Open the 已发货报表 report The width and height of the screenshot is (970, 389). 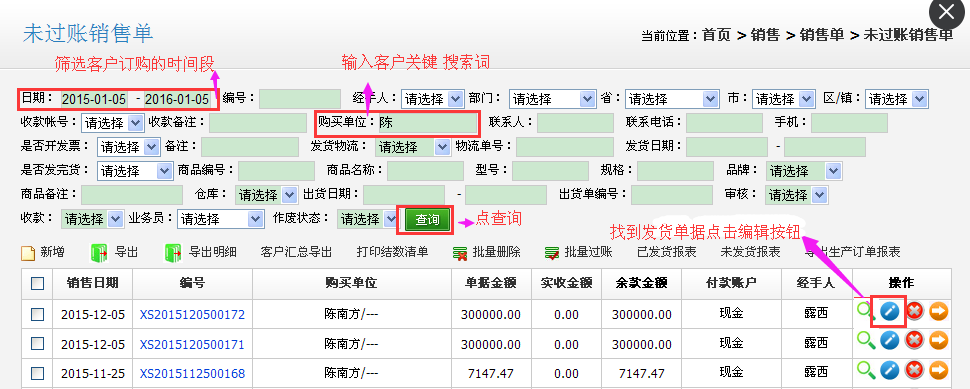(x=666, y=252)
